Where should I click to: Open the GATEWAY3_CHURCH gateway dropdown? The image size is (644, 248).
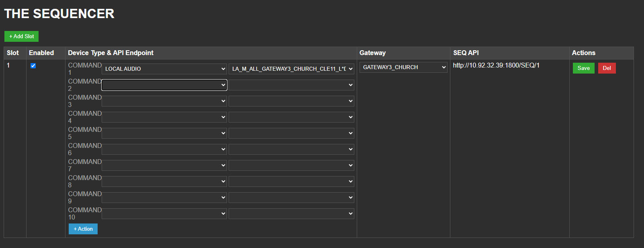click(403, 67)
